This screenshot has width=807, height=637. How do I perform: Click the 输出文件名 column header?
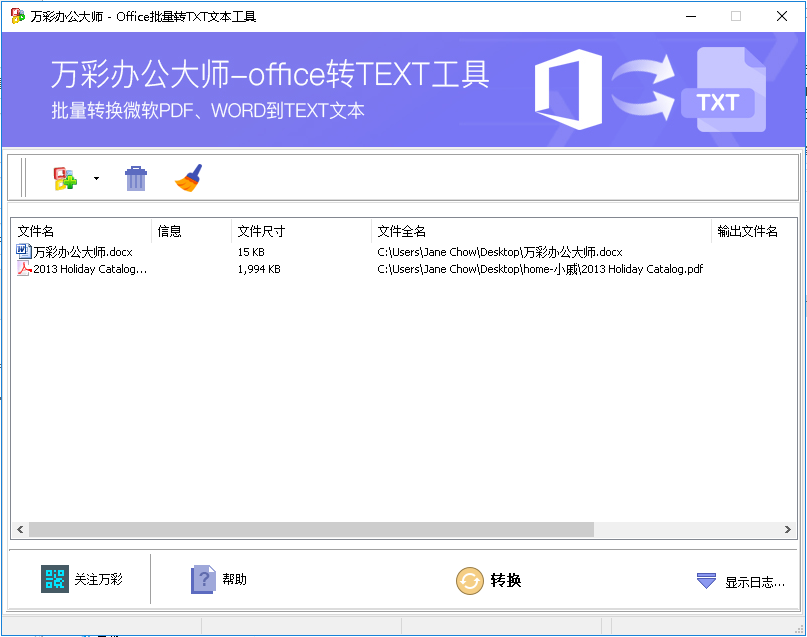755,231
